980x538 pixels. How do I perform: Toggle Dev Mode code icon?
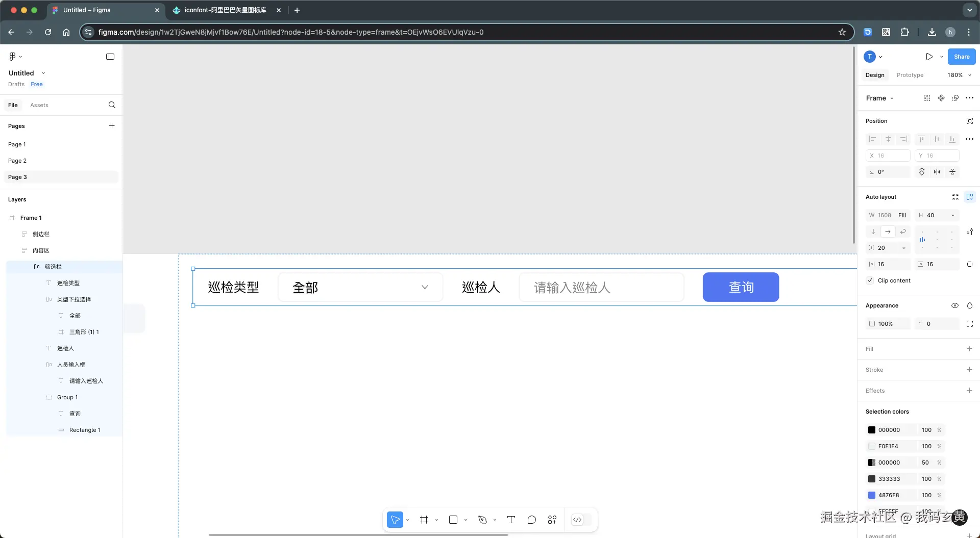tap(577, 520)
